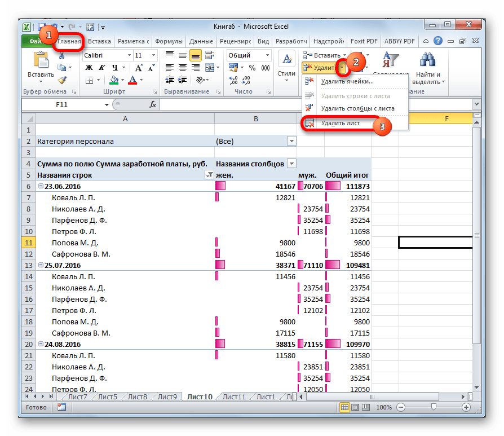504x436 pixels.
Task: Switch to Лист7 sheet tab
Action: coord(77,397)
